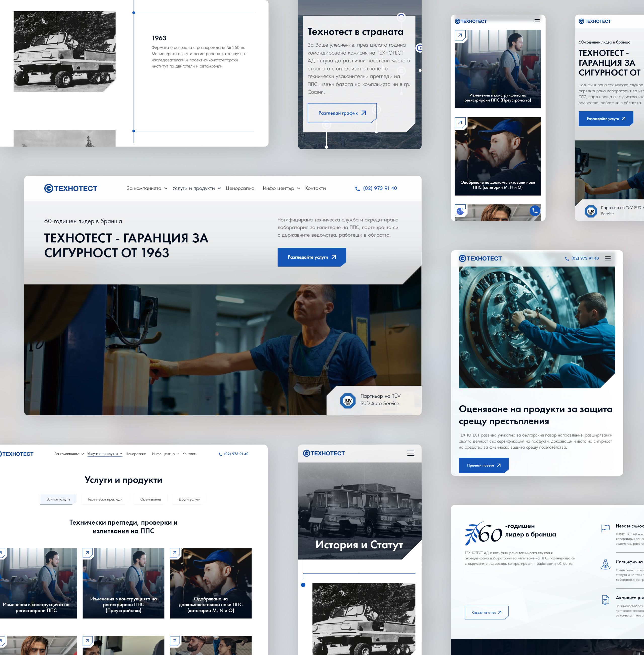Call (02) 973 91 40 from the main header

(380, 189)
